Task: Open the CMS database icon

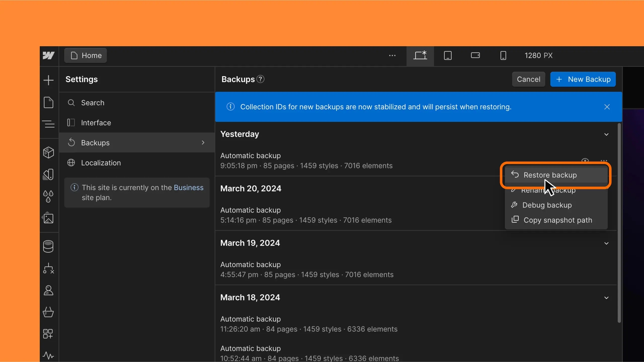Action: [48, 246]
